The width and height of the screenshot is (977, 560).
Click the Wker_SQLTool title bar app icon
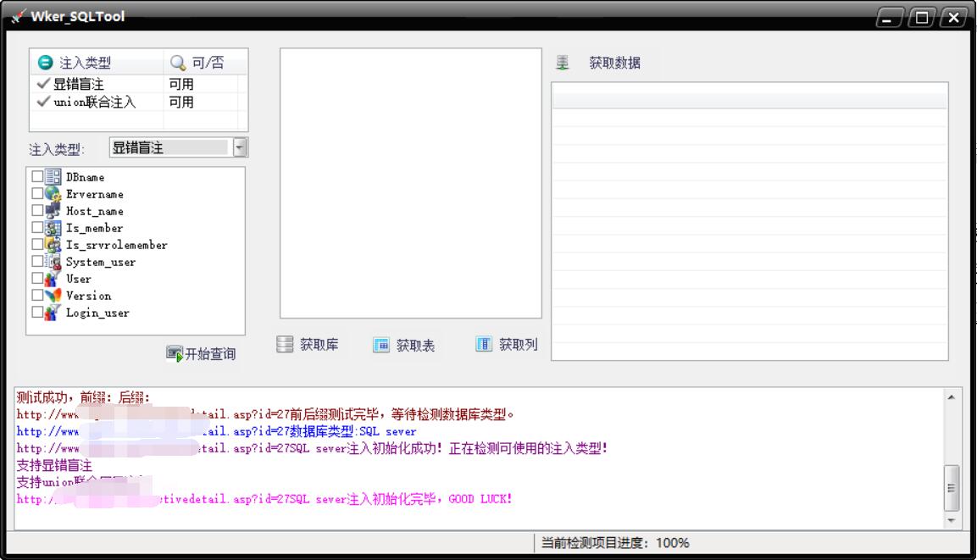click(x=18, y=16)
